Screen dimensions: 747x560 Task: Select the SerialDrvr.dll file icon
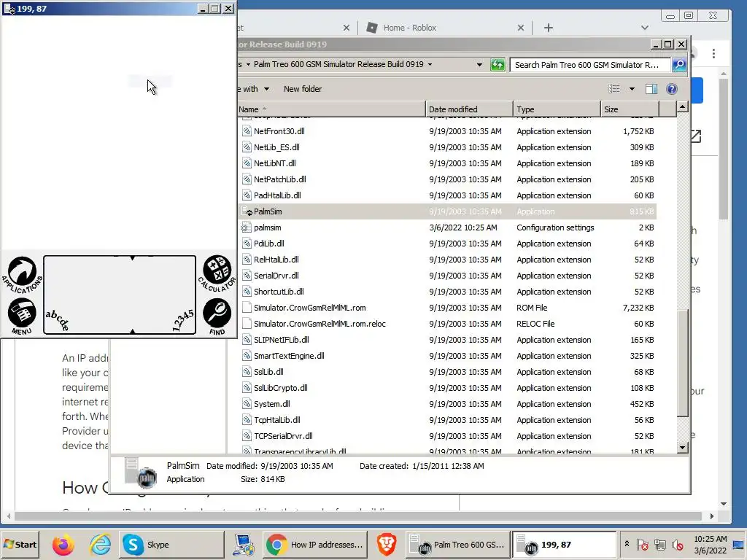pos(247,276)
